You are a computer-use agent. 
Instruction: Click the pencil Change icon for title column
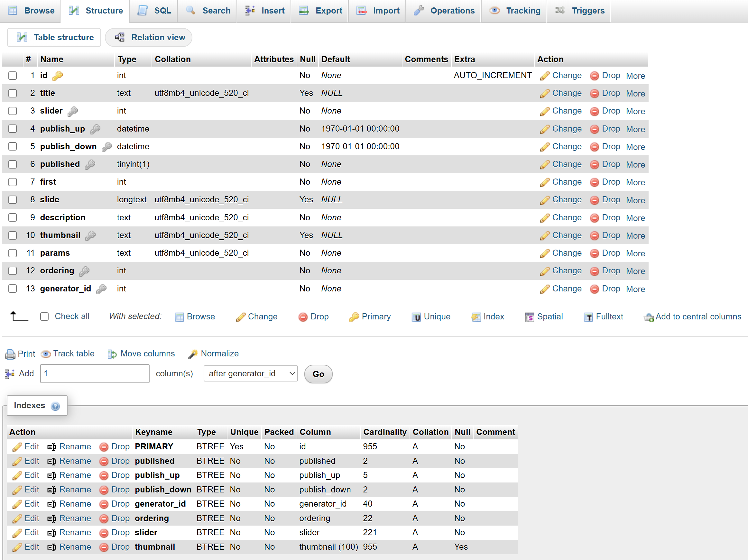point(544,94)
